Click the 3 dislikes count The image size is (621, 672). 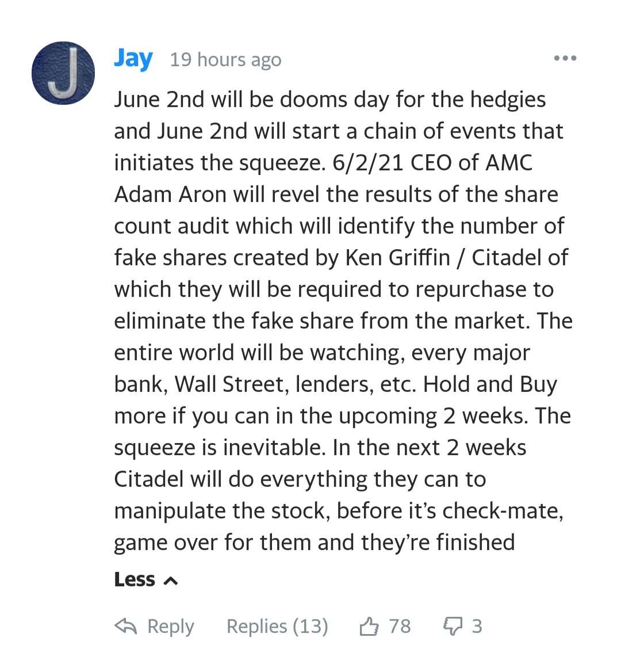[477, 626]
